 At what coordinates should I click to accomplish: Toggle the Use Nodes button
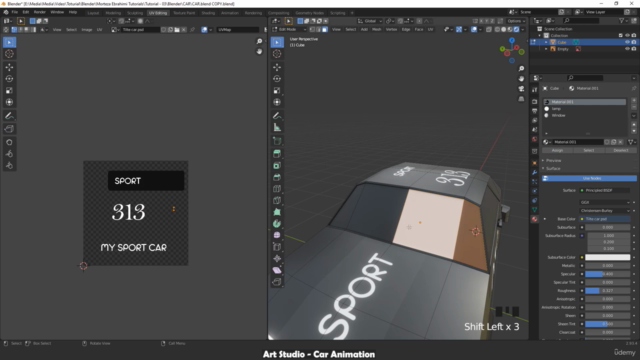coord(589,178)
